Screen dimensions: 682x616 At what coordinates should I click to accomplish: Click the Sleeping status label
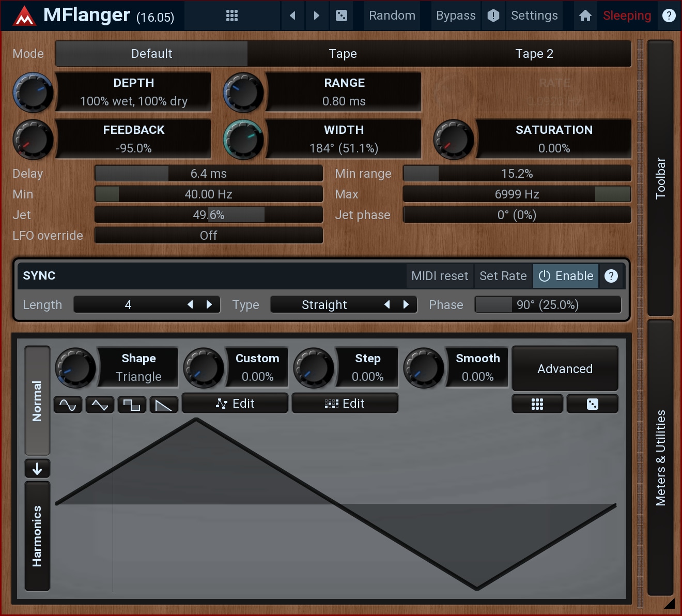pyautogui.click(x=627, y=16)
